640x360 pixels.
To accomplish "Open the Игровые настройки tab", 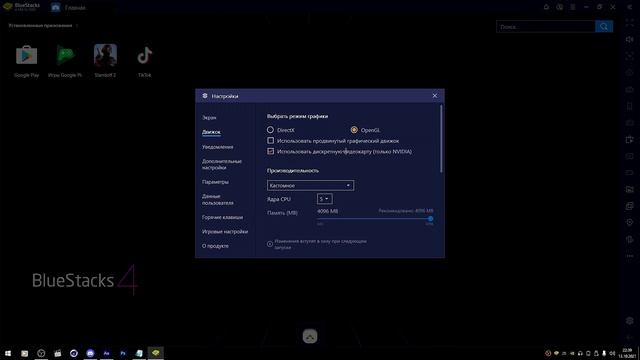I will point(225,231).
